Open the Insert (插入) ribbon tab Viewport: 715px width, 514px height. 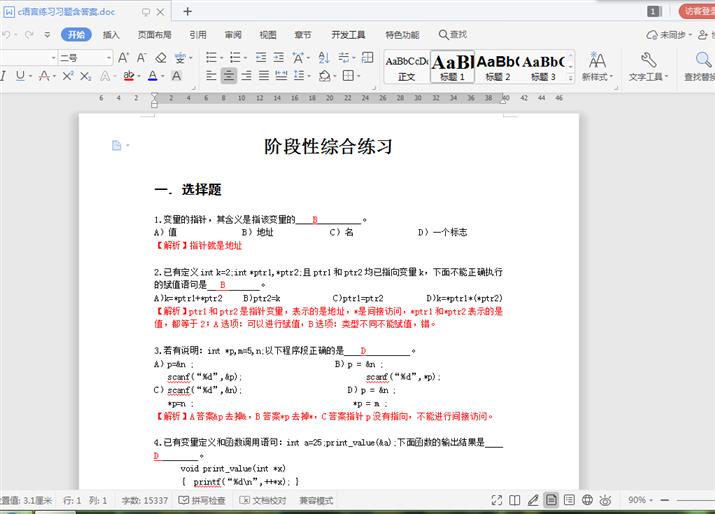(111, 34)
